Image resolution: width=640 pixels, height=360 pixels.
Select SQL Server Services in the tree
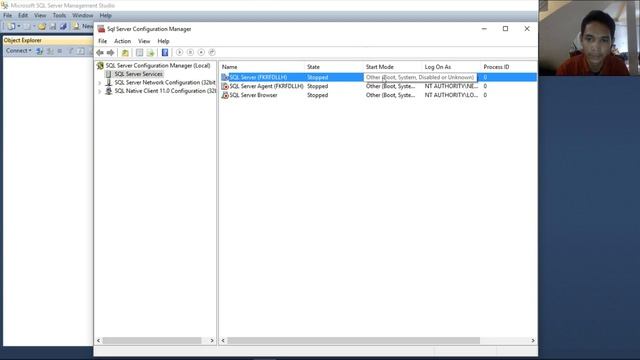138,74
